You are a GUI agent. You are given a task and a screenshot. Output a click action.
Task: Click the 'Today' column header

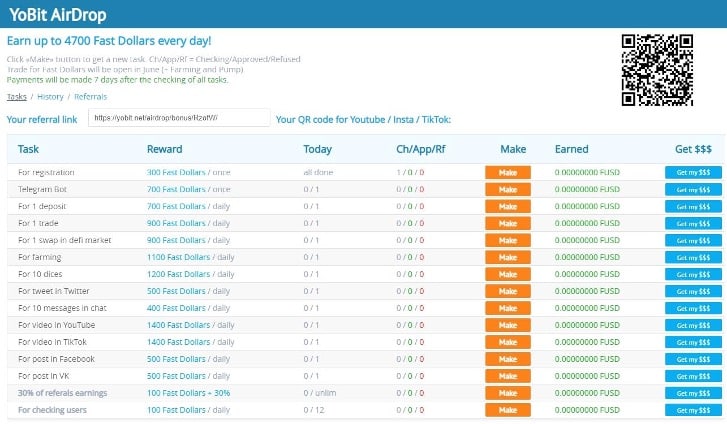pos(317,149)
